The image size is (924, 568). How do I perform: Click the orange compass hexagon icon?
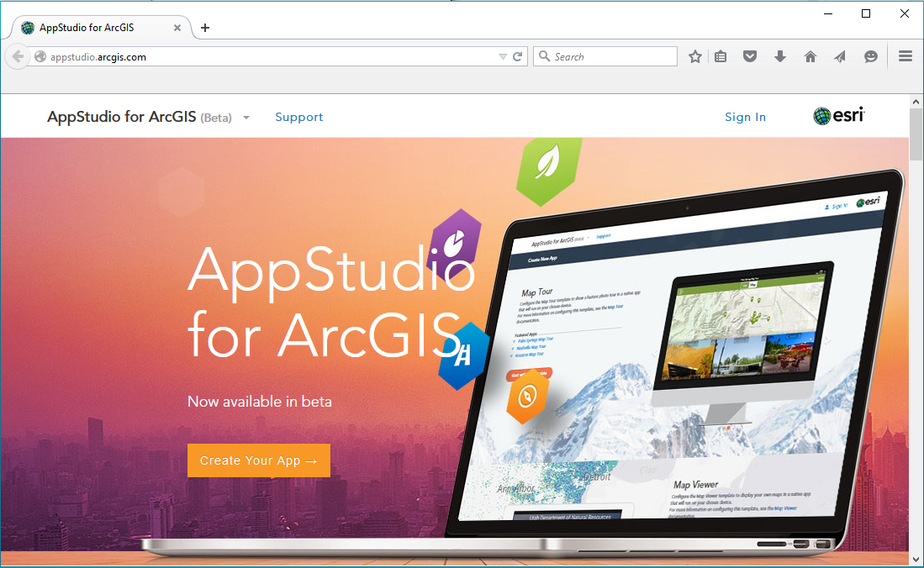527,397
